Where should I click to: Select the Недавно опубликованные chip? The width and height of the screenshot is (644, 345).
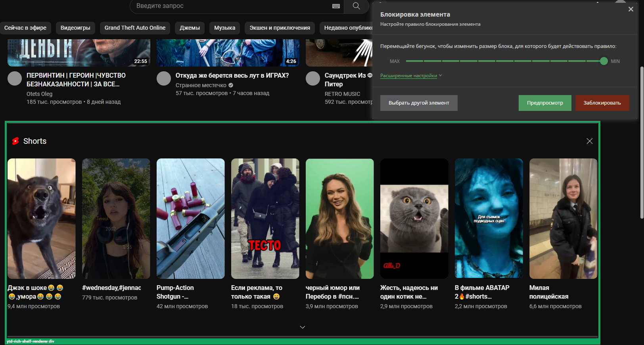coord(347,28)
